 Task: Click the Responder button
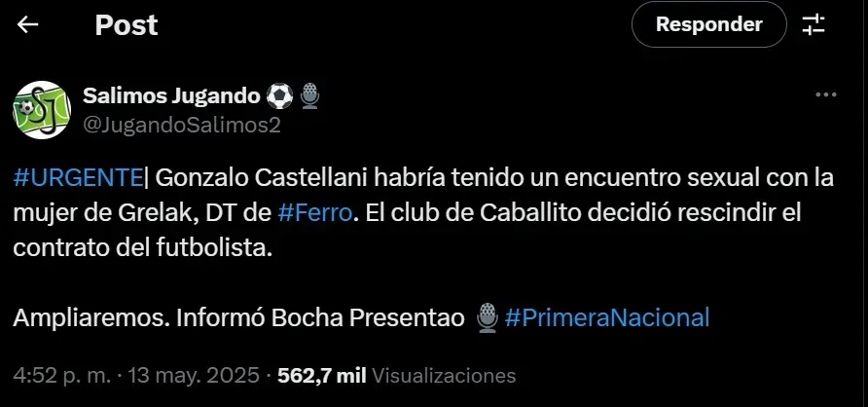click(x=709, y=24)
